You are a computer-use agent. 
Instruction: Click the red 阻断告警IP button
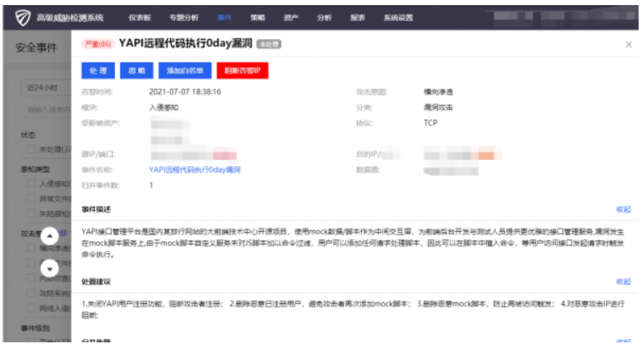click(242, 70)
